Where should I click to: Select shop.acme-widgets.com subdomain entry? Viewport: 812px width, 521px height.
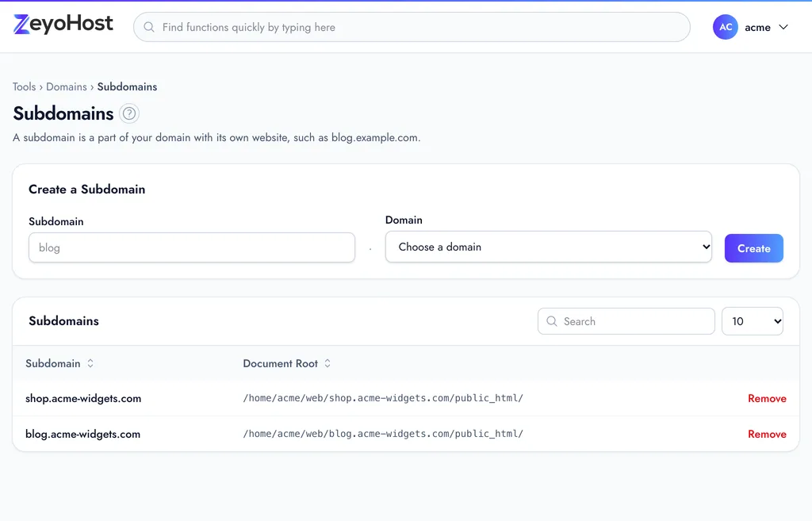point(83,398)
